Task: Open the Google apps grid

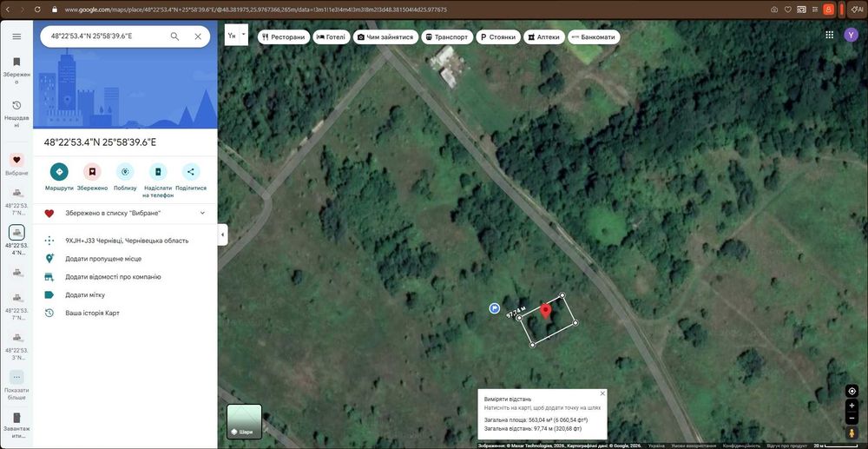Action: 829,35
